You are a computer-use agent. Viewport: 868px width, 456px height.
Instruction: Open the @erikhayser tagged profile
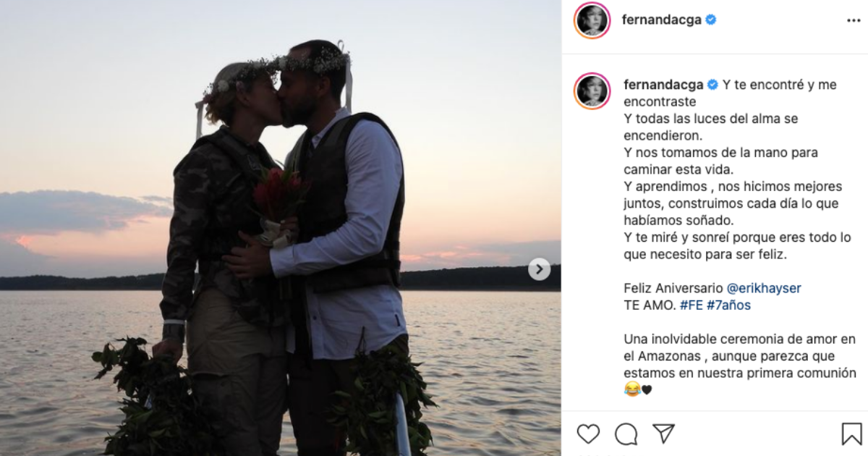point(764,287)
